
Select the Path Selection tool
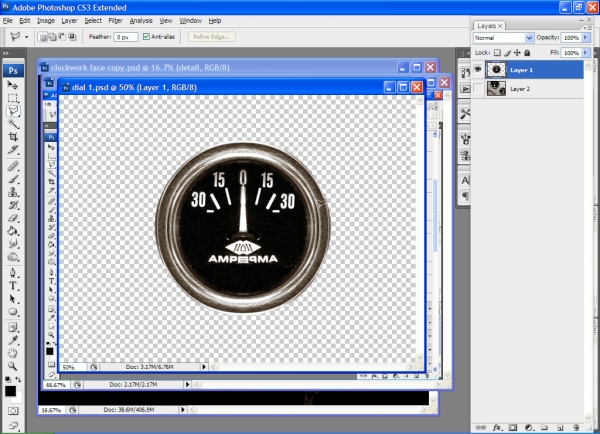pyautogui.click(x=13, y=299)
